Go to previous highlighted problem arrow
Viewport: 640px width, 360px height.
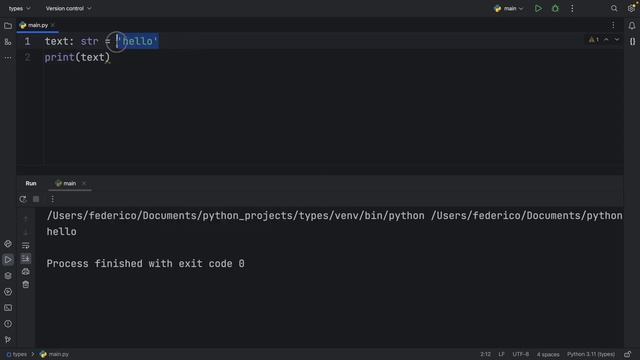[x=606, y=40]
